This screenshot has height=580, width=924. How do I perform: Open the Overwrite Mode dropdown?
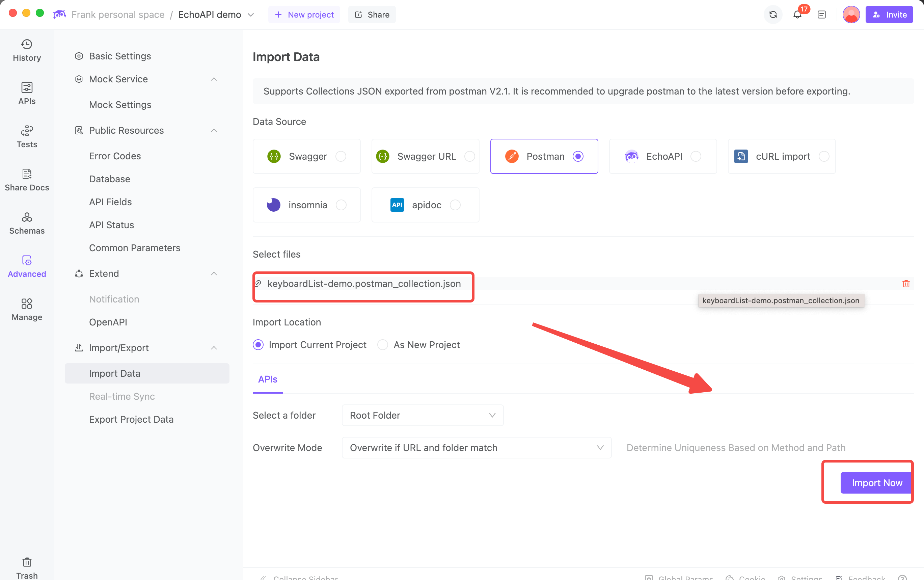[477, 448]
